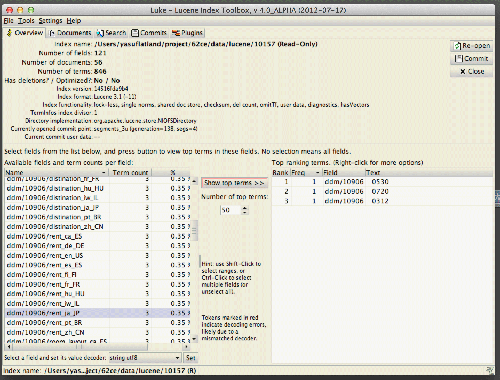Select highlighted field ddm/10906/rent_ja_JP
The height and width of the screenshot is (380, 500).
click(97, 313)
